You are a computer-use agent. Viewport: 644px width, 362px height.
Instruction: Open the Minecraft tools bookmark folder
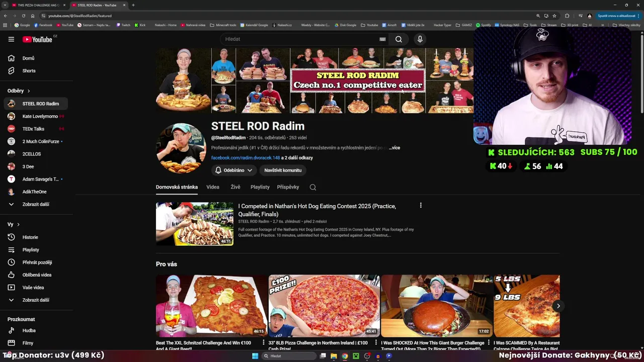click(x=223, y=25)
